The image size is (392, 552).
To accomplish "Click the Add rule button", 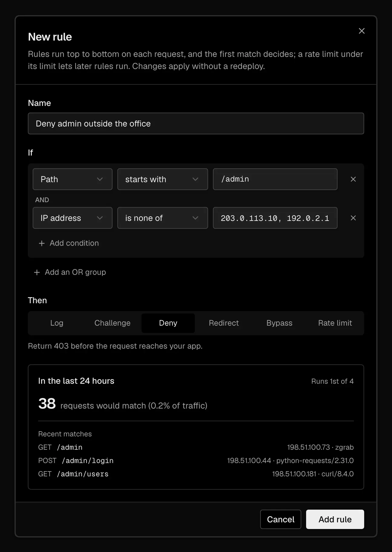I will 335,519.
